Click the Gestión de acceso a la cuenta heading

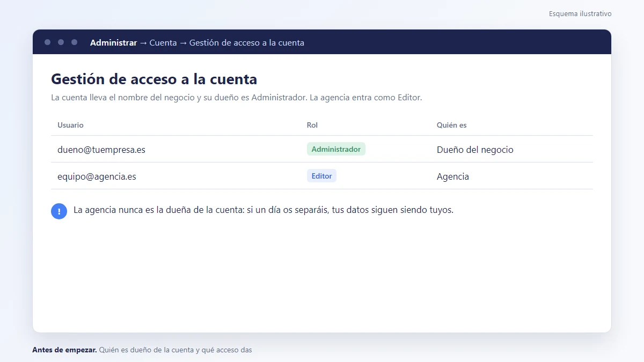pos(154,79)
